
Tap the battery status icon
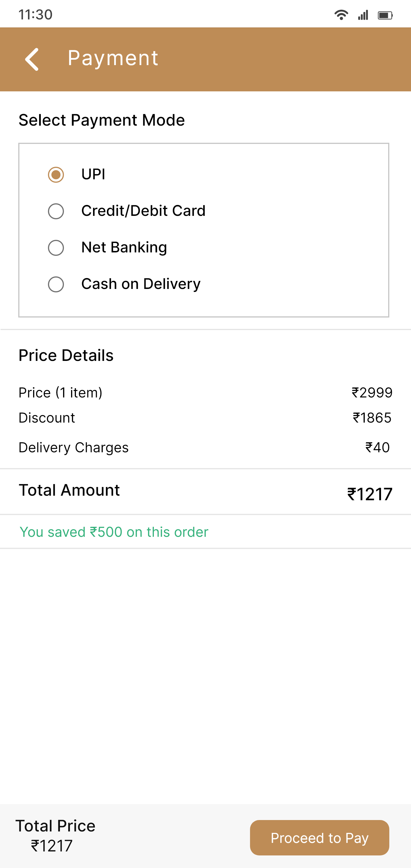pyautogui.click(x=385, y=15)
